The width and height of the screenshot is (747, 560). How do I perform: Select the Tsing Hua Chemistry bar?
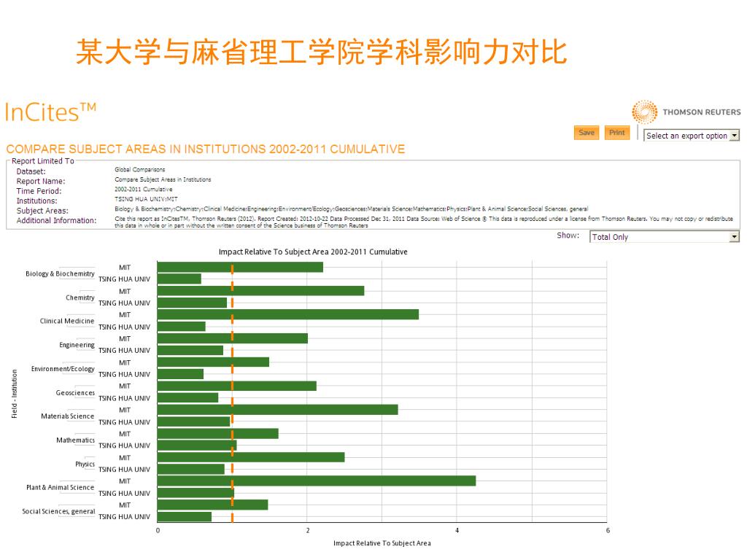pos(192,303)
